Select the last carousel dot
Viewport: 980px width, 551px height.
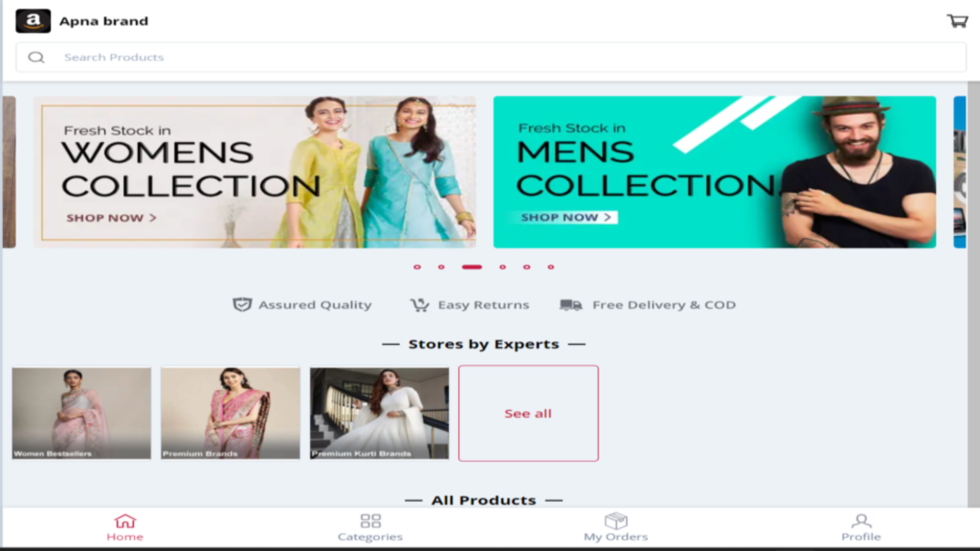tap(551, 267)
